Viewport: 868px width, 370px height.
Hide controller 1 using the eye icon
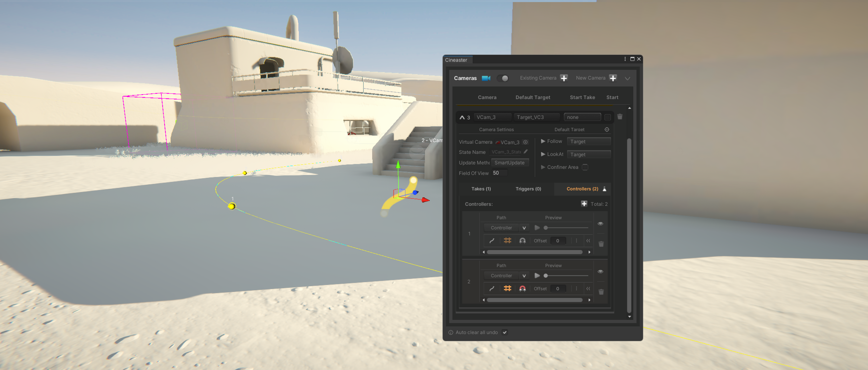pyautogui.click(x=600, y=224)
